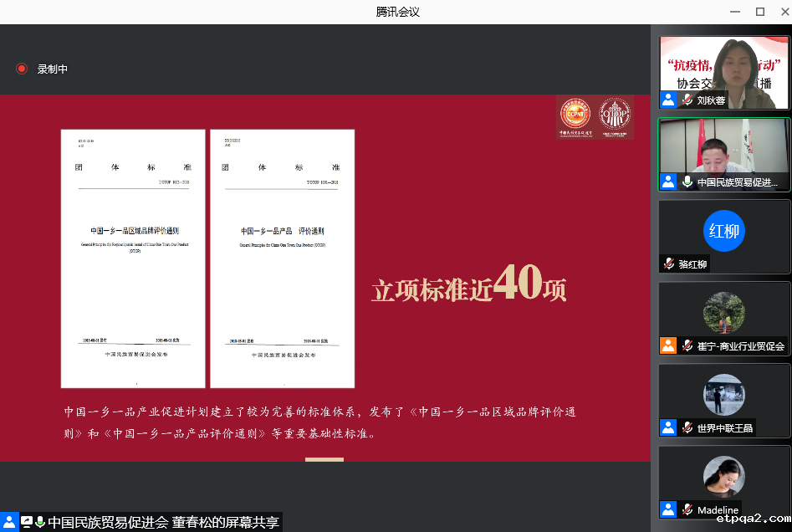
Task: Click the blue 红柳 avatar circle
Action: coord(724,230)
